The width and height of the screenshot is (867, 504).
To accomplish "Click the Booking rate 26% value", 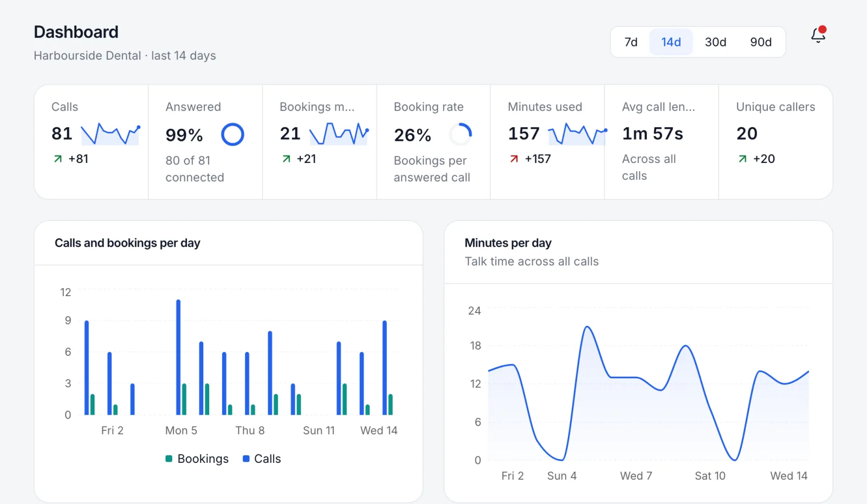I will click(x=412, y=135).
